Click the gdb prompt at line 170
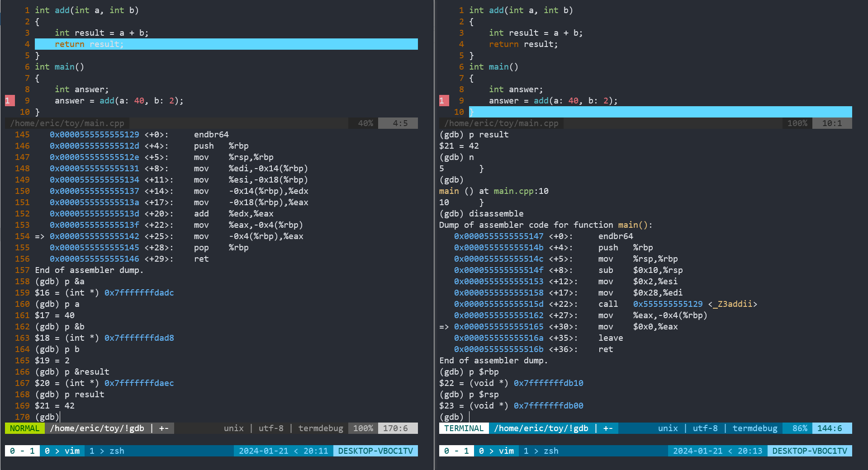This screenshot has width=868, height=470. tap(47, 417)
